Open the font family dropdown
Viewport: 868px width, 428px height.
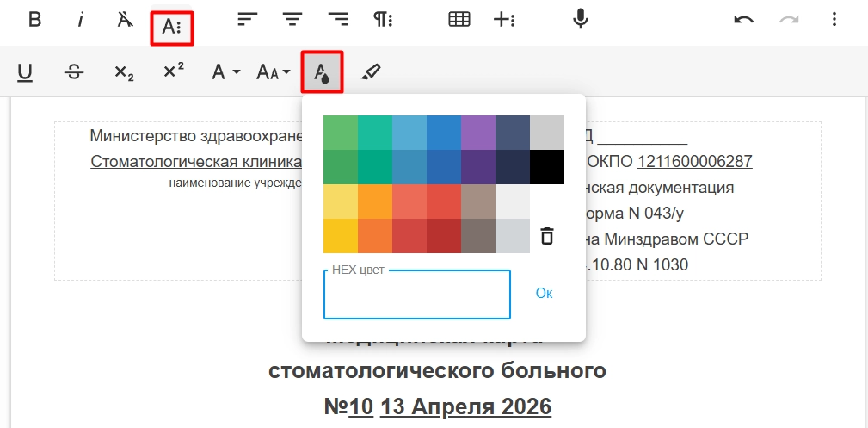pyautogui.click(x=226, y=72)
